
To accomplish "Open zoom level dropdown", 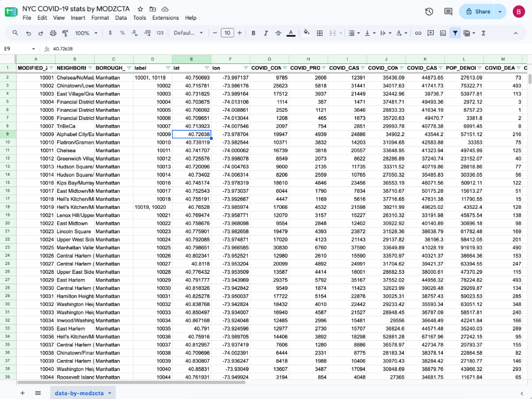I will [86, 33].
